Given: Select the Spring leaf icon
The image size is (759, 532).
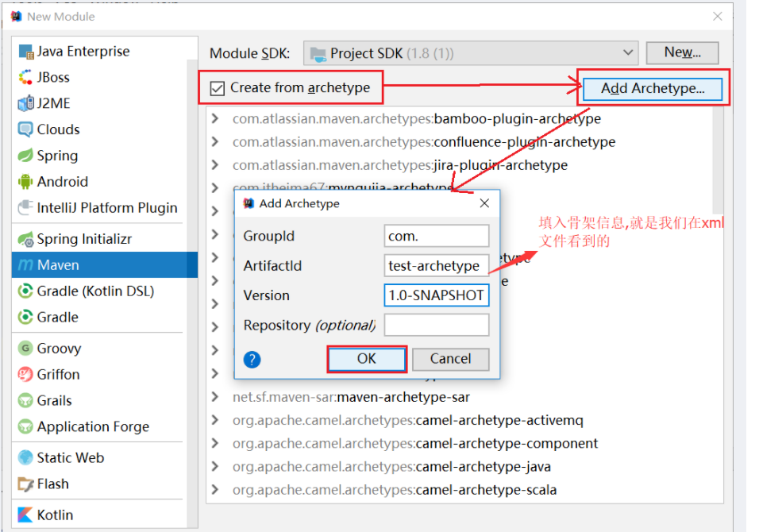Looking at the screenshot, I should (x=25, y=156).
